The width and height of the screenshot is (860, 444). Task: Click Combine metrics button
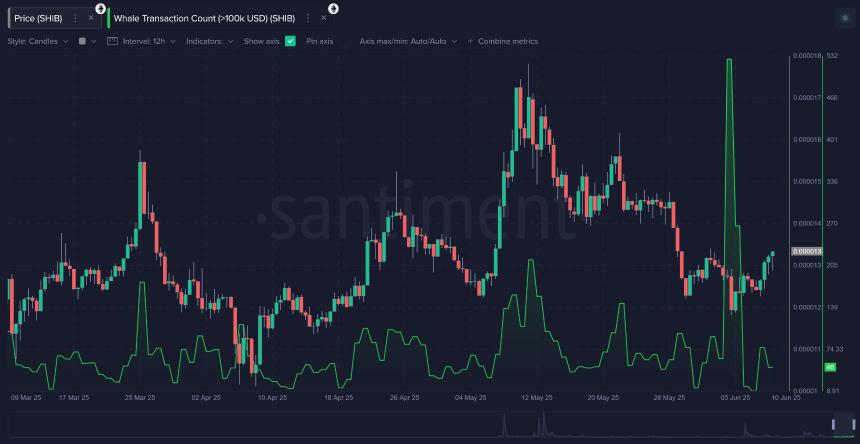502,41
